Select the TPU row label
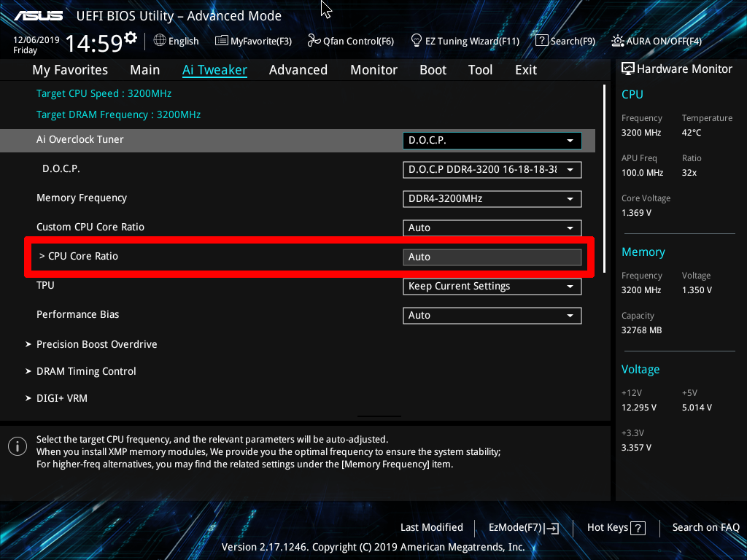 pos(45,285)
